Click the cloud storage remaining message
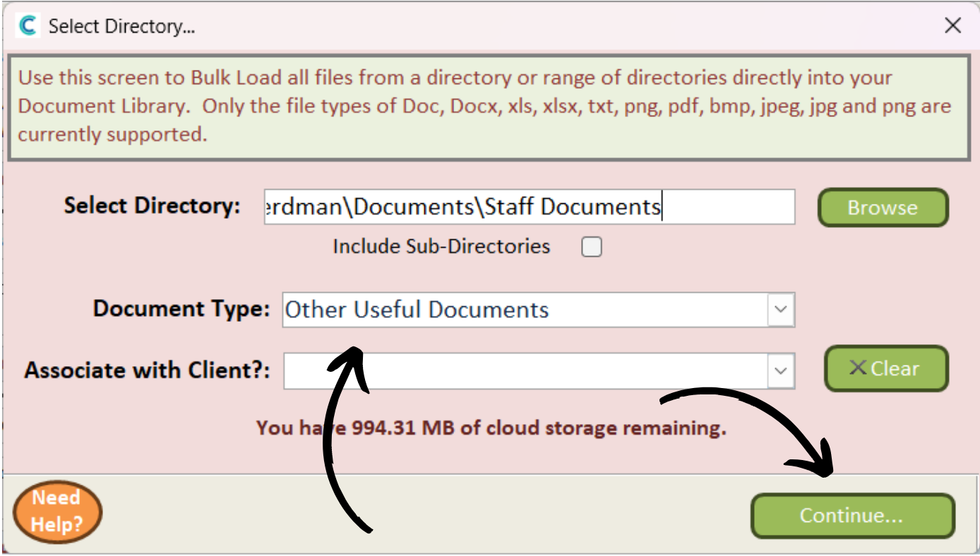Viewport: 980px width, 556px height. (491, 428)
